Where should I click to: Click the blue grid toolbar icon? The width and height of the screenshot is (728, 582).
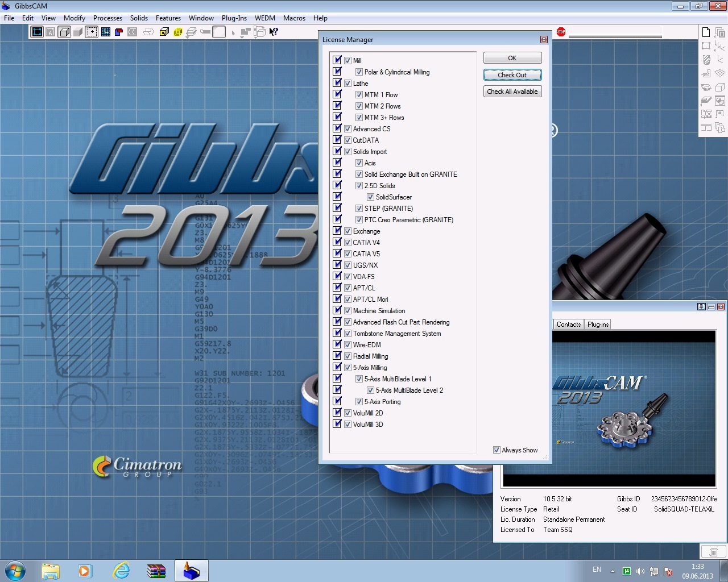[x=105, y=32]
